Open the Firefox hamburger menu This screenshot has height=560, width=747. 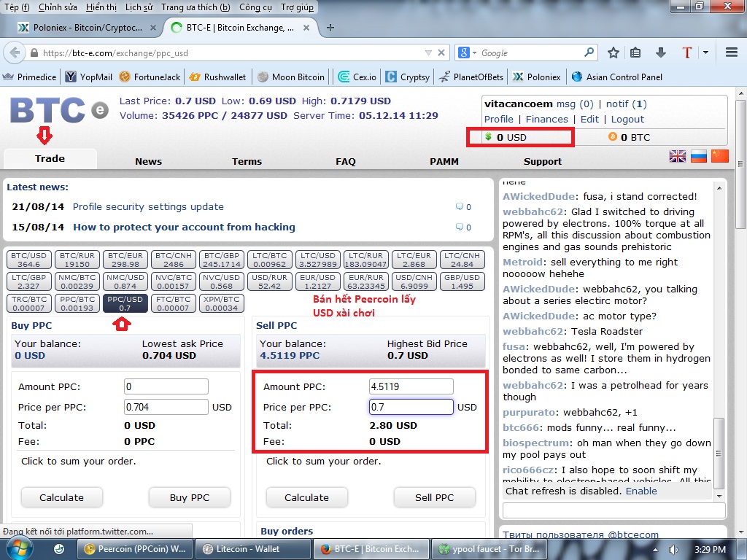[731, 52]
